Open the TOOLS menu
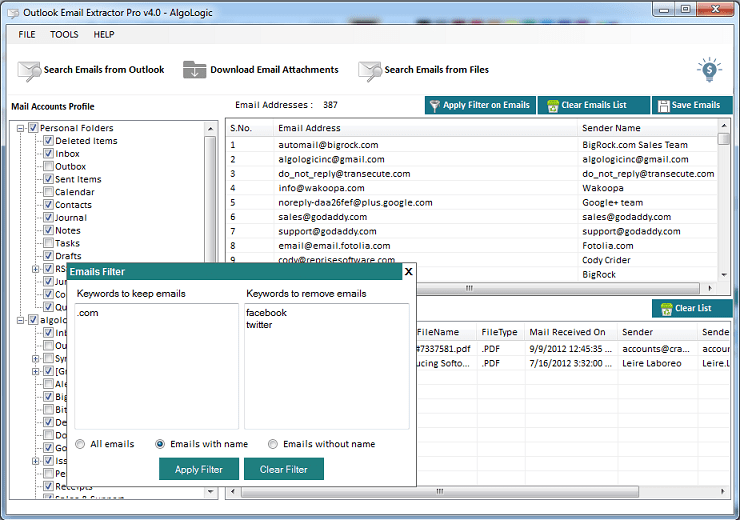The width and height of the screenshot is (740, 520). pos(64,34)
